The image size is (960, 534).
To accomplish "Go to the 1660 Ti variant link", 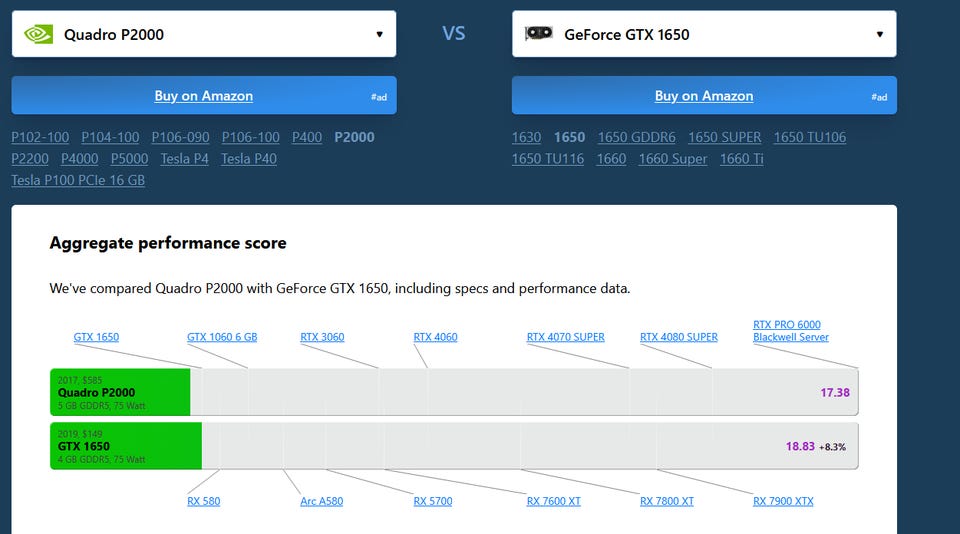I will click(741, 159).
